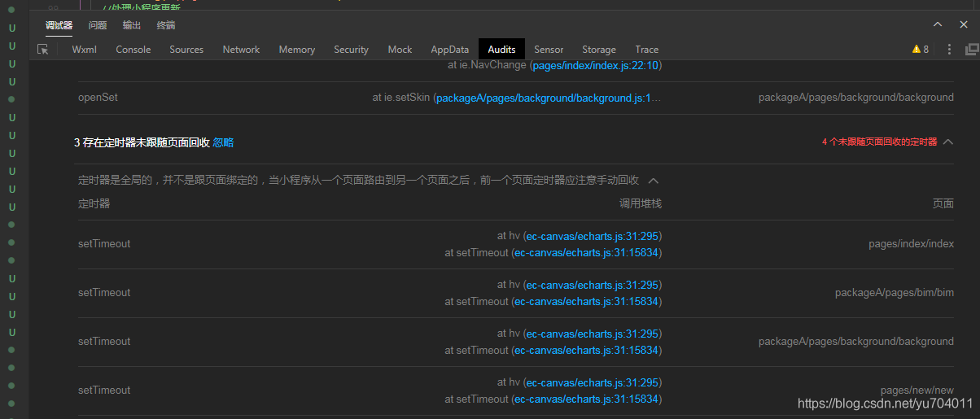This screenshot has width=980, height=419.
Task: Click the element inspector arrow icon
Action: click(x=43, y=50)
